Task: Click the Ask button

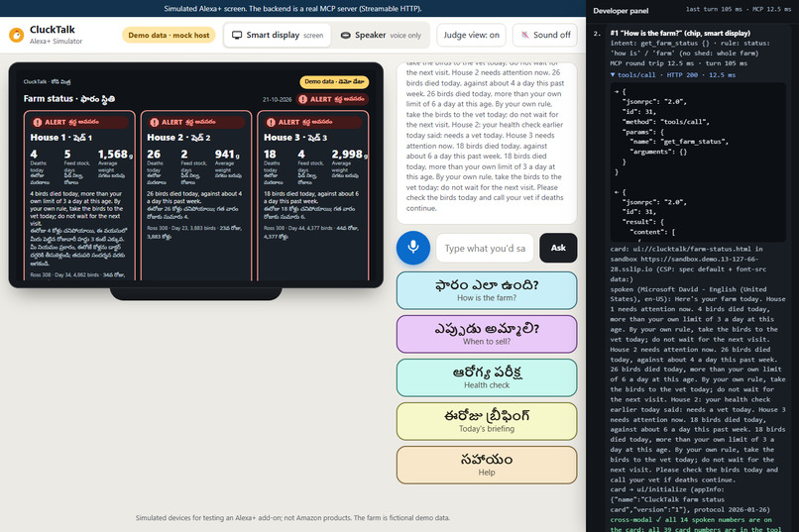Action: [558, 248]
